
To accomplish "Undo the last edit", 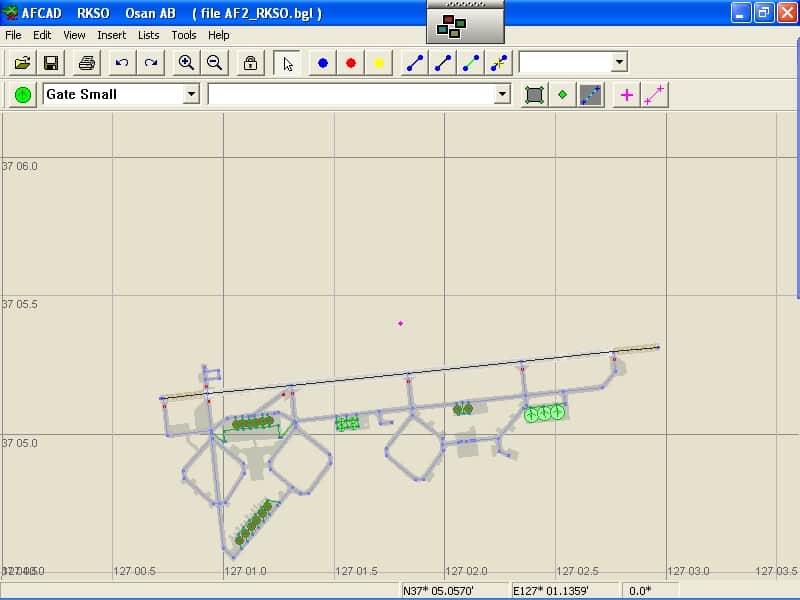I will coord(122,63).
